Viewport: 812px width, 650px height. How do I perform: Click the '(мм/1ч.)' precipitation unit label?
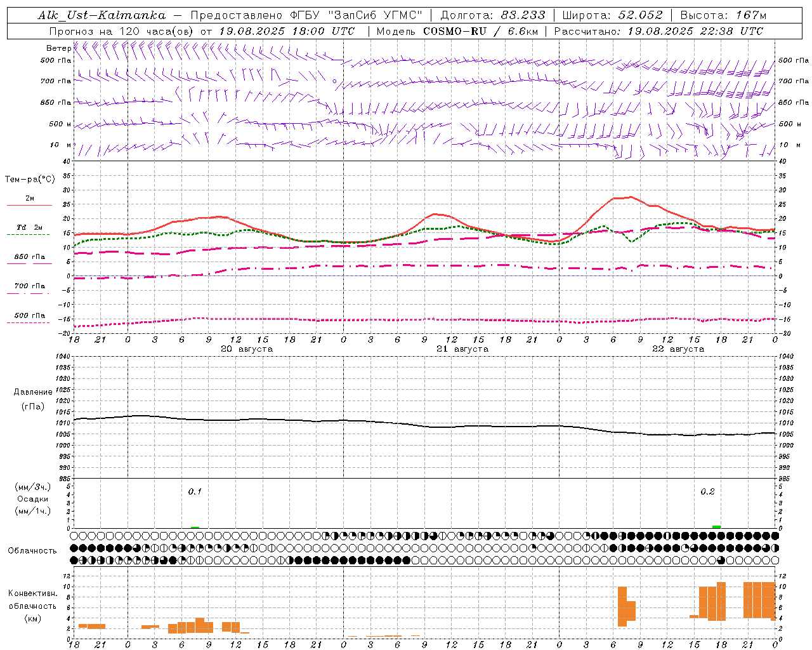pos(33,511)
